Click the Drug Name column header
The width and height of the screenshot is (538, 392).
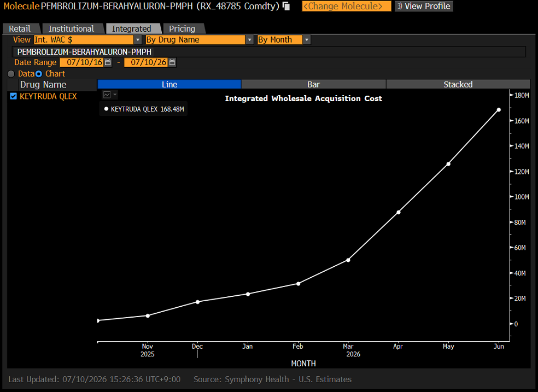click(x=43, y=85)
